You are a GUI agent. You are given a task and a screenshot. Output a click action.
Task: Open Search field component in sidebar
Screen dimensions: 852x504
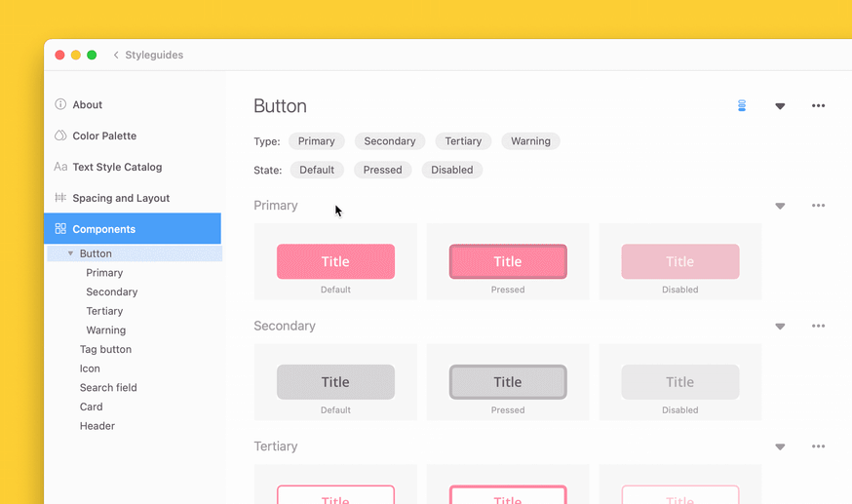[x=108, y=387]
